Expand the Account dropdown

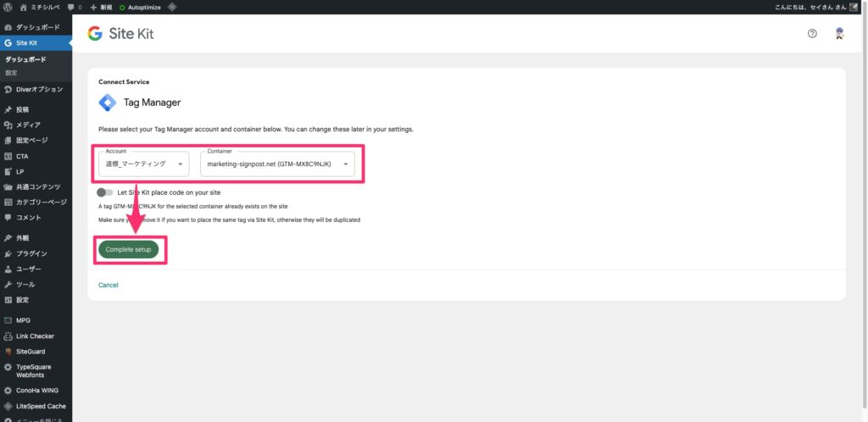click(141, 163)
